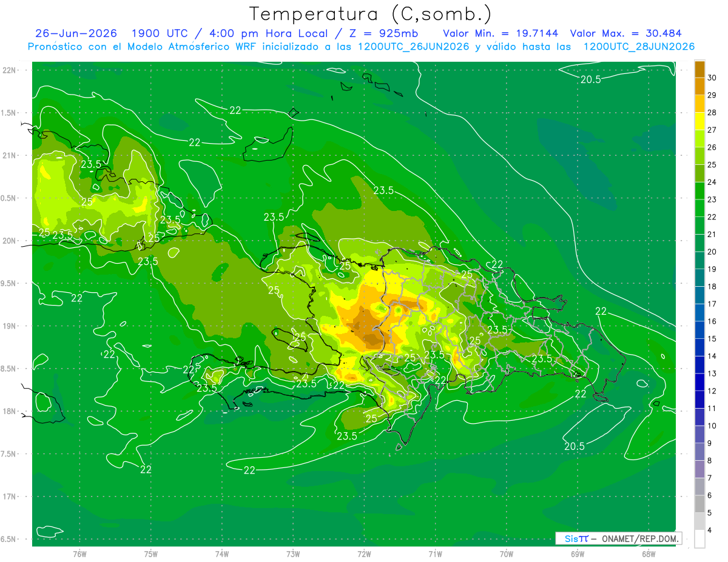Pick the green swatch between labels 22 and 23
This screenshot has height=562, width=728.
[699, 208]
